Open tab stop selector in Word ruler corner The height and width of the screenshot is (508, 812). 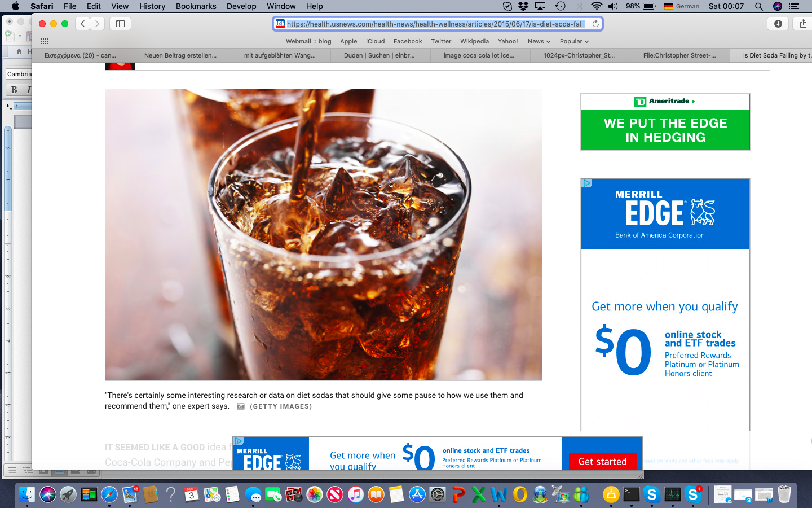8,107
